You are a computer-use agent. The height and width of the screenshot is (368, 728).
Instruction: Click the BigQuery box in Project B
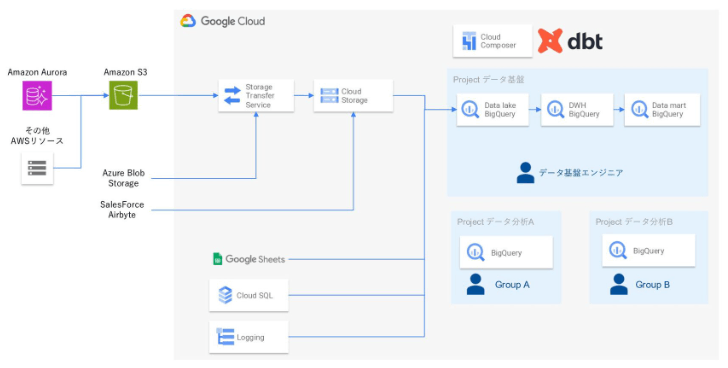[x=649, y=251]
